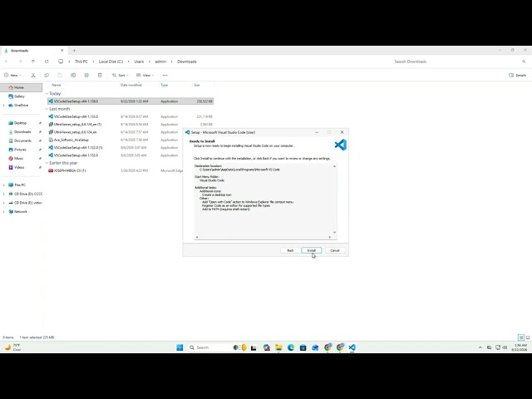Refresh the Downloads folder

pyautogui.click(x=47, y=62)
